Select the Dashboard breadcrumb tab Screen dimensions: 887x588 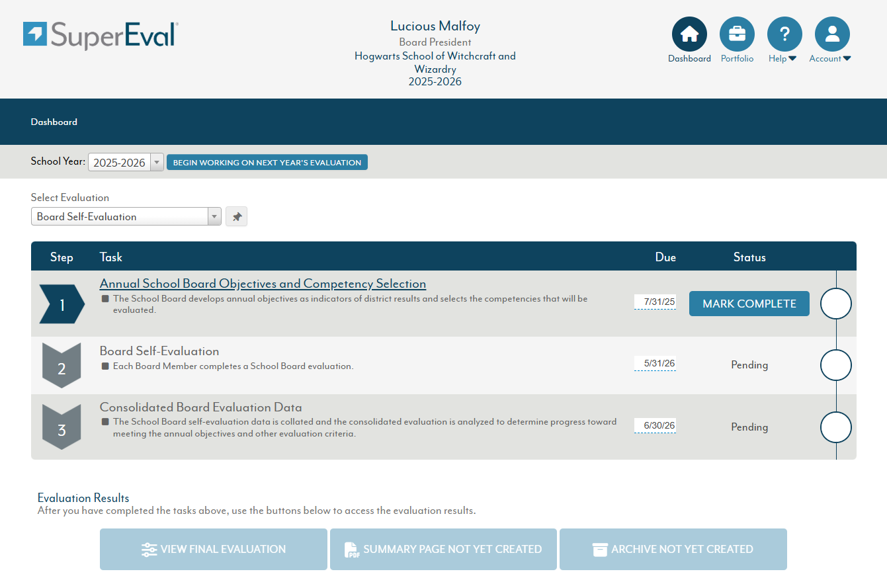click(x=54, y=122)
